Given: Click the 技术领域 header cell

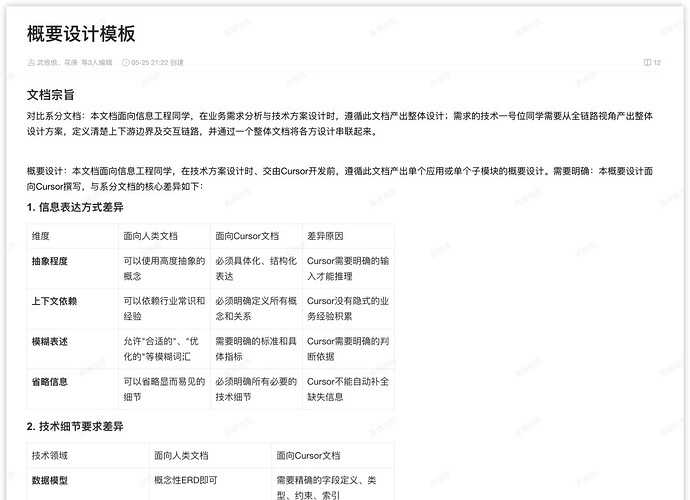Looking at the screenshot, I should coord(88,456).
